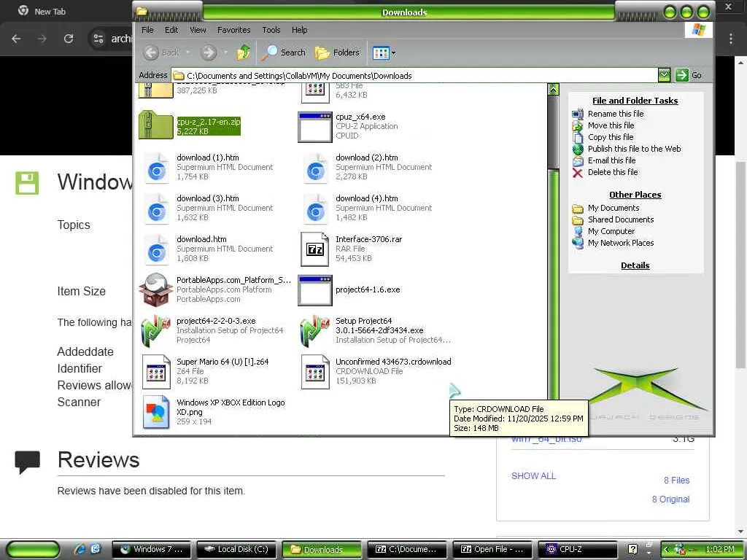This screenshot has width=747, height=560.
Task: Click the file list vertical scrollbar thumb
Action: pos(553,132)
